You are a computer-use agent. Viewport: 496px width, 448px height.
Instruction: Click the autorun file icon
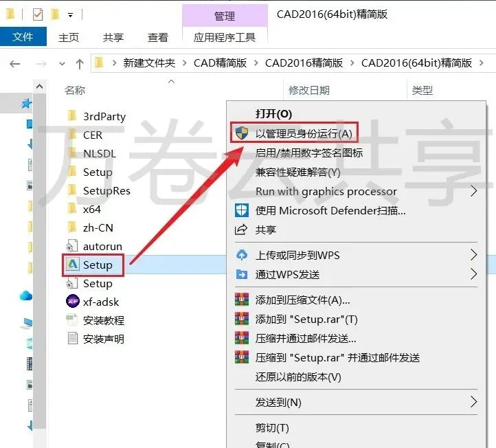pyautogui.click(x=72, y=247)
